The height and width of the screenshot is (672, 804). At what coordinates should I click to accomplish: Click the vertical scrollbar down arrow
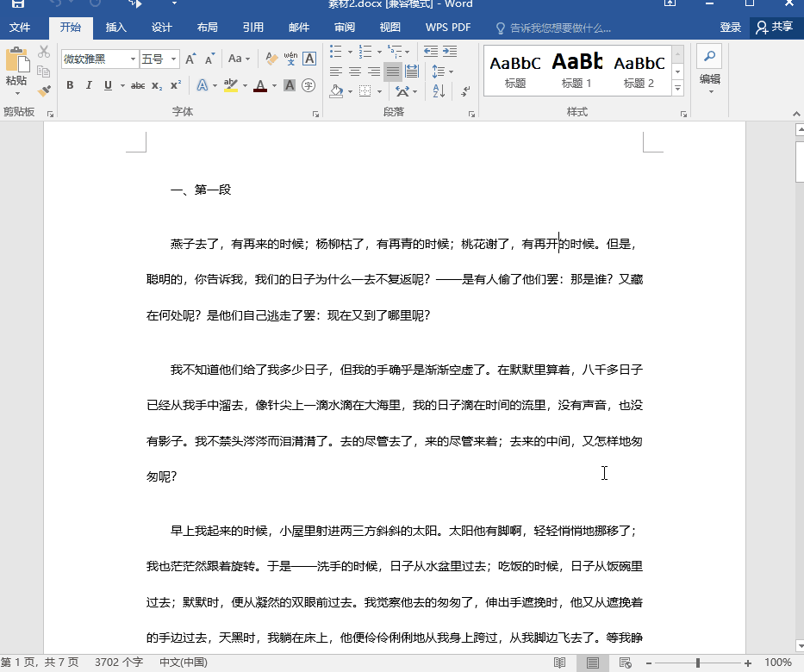(x=800, y=646)
